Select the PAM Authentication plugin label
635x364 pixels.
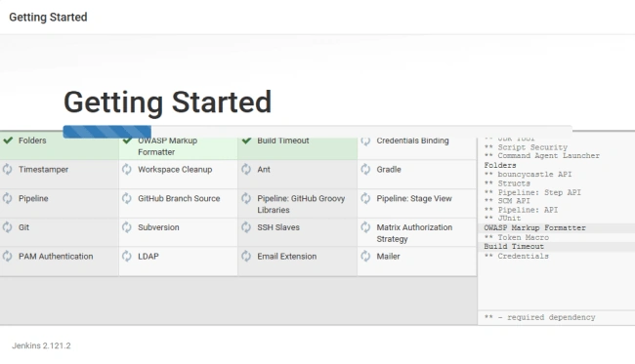pyautogui.click(x=56, y=257)
